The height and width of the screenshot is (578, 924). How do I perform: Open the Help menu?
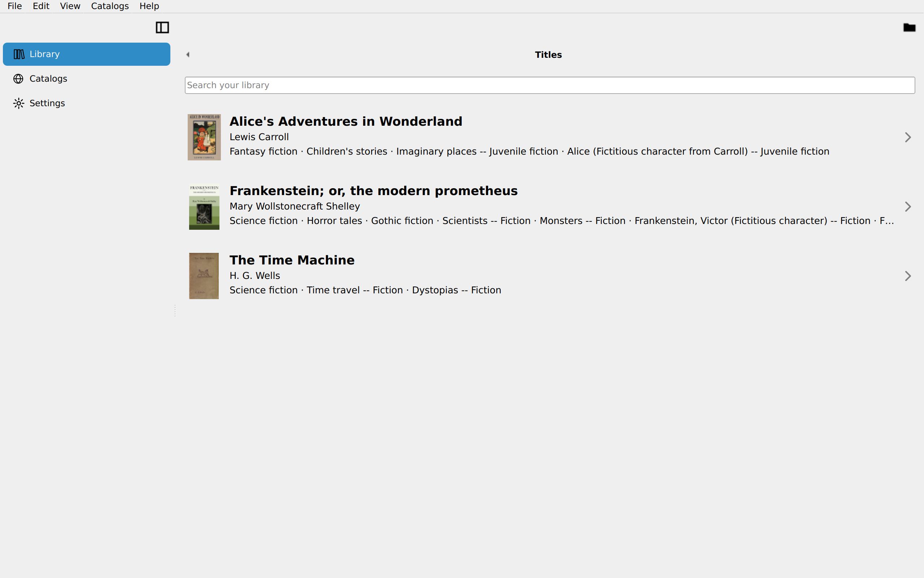tap(149, 6)
